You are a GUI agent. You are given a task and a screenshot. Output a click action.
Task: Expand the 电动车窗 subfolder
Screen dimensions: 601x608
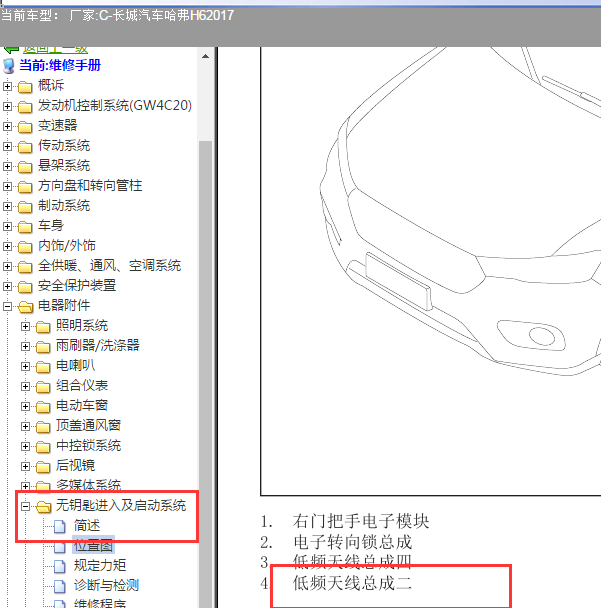point(25,406)
